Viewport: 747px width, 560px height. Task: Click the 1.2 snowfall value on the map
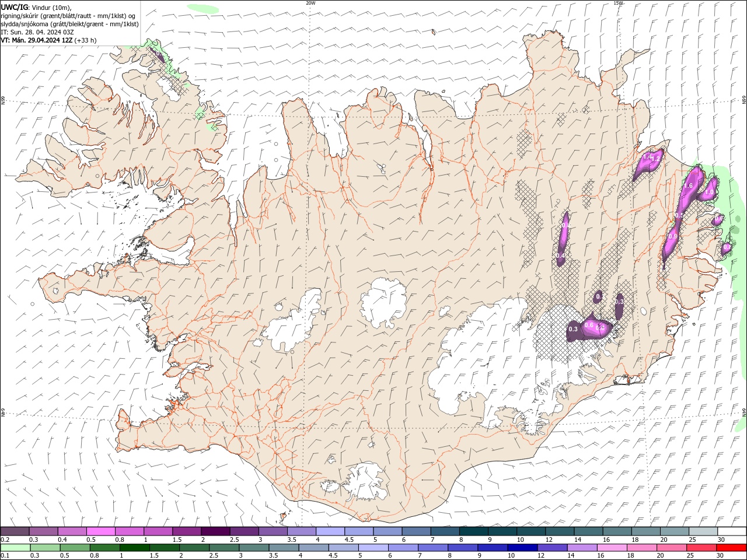point(655,159)
